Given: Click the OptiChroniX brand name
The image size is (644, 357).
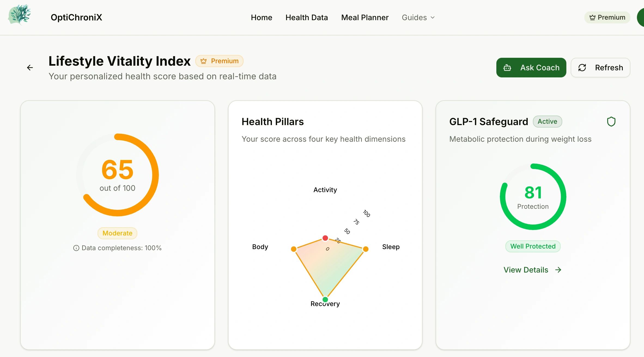Looking at the screenshot, I should [x=76, y=17].
